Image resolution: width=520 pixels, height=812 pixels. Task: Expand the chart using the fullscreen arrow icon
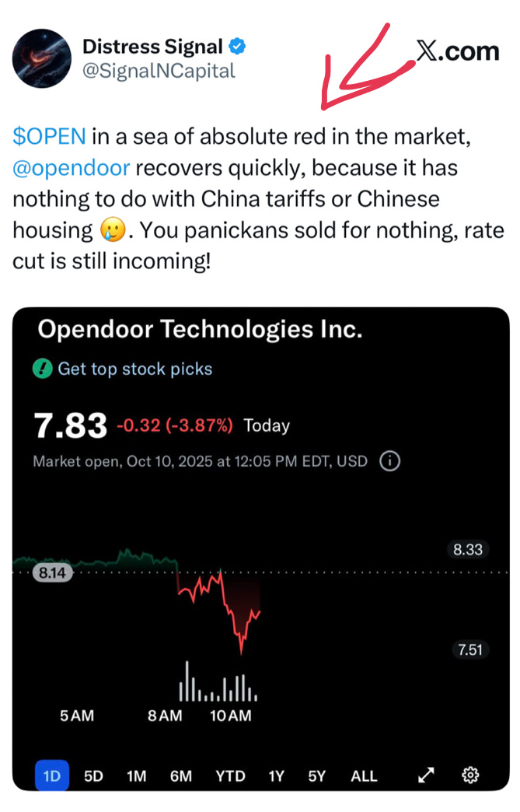click(426, 775)
